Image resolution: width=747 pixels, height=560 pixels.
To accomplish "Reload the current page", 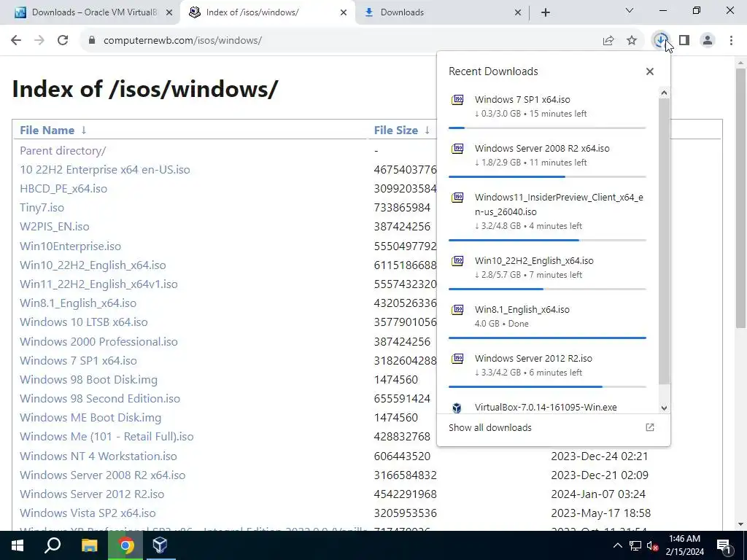I will tap(63, 40).
